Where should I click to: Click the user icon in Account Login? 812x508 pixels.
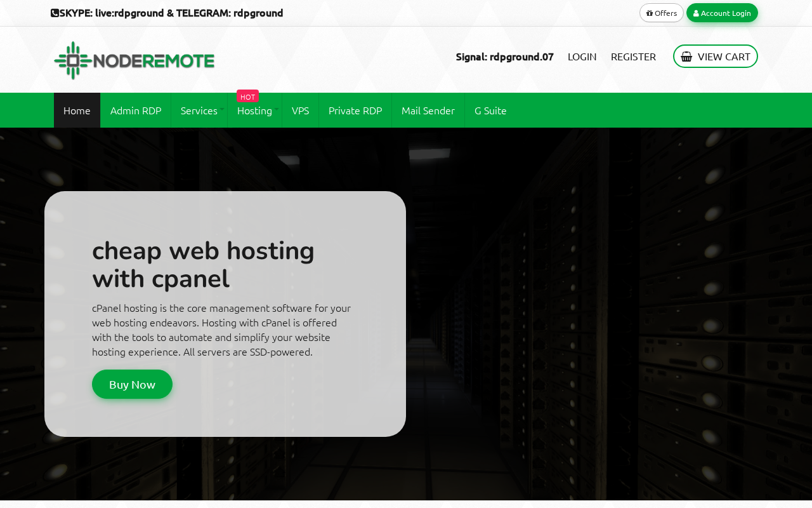pos(696,13)
